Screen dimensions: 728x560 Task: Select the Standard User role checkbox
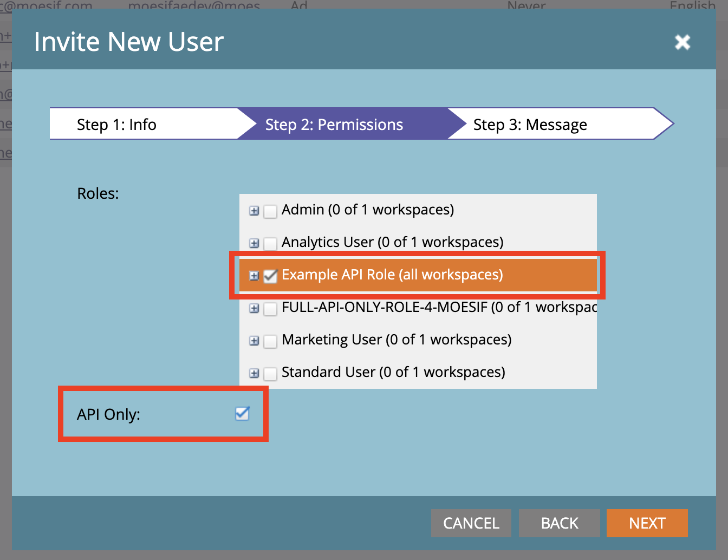270,374
